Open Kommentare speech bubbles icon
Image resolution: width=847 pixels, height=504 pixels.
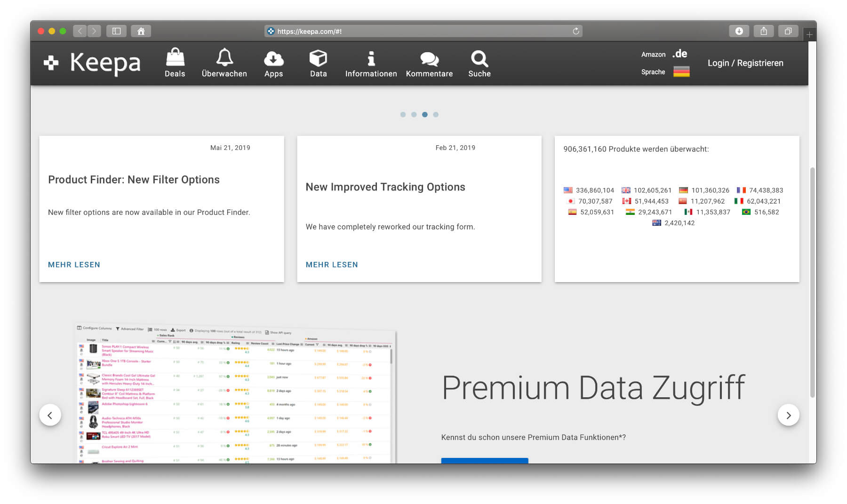click(429, 59)
